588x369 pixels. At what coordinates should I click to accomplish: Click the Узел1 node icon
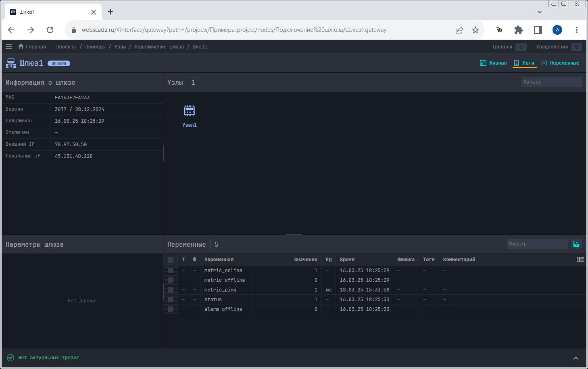coord(189,111)
